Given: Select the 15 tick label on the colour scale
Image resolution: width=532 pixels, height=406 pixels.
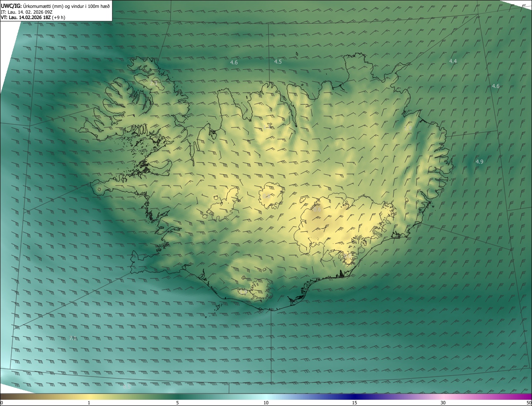Looking at the screenshot, I should tap(355, 403).
